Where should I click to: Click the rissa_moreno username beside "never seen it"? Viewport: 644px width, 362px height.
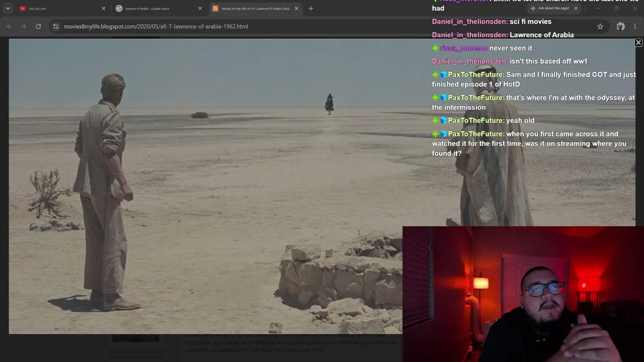pyautogui.click(x=463, y=48)
